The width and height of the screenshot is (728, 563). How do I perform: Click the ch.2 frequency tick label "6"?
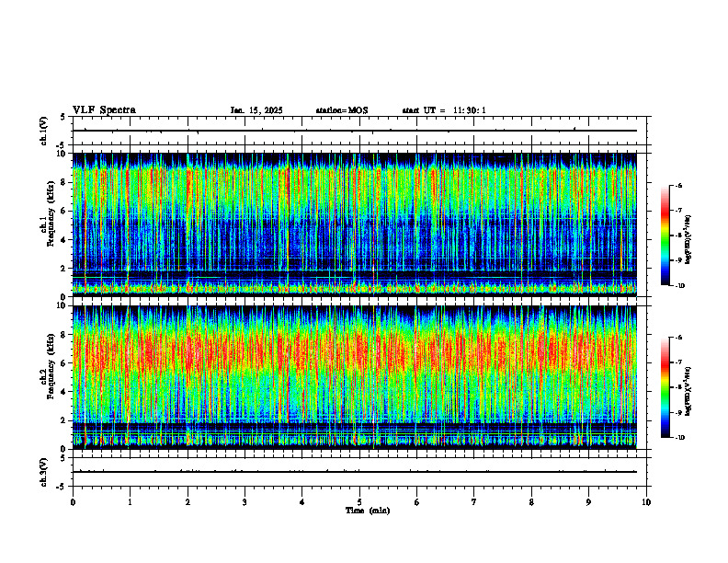pos(64,363)
